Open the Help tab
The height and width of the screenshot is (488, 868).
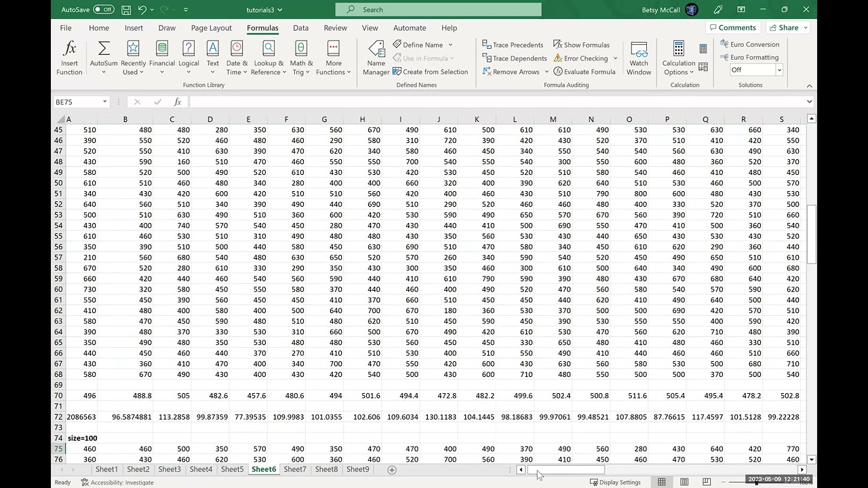(x=449, y=28)
